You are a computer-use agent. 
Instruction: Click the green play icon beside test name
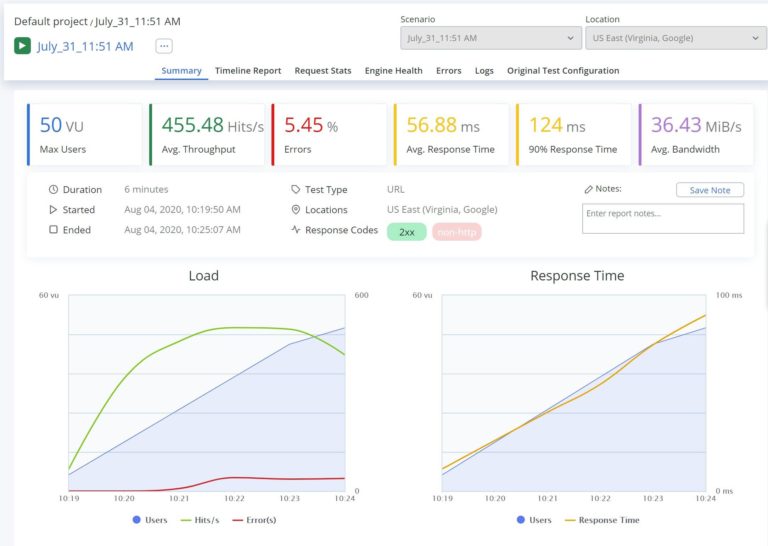coord(22,46)
